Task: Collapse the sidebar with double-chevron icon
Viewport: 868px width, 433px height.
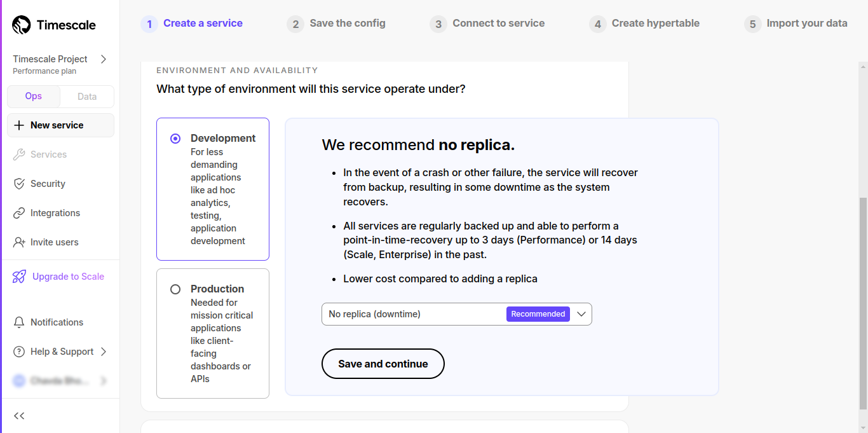Action: (x=19, y=416)
